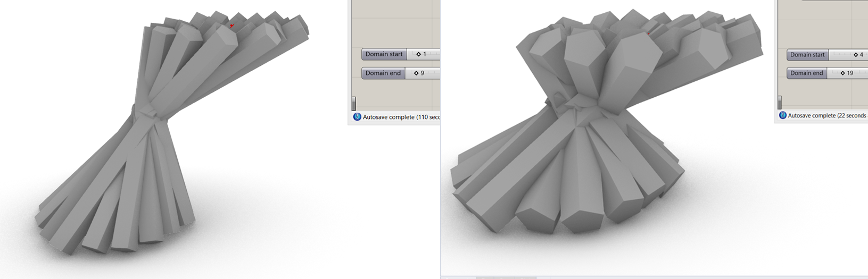Select the 'Autosave complete (110 sec' status text
The image size is (868, 279).
[x=401, y=117]
